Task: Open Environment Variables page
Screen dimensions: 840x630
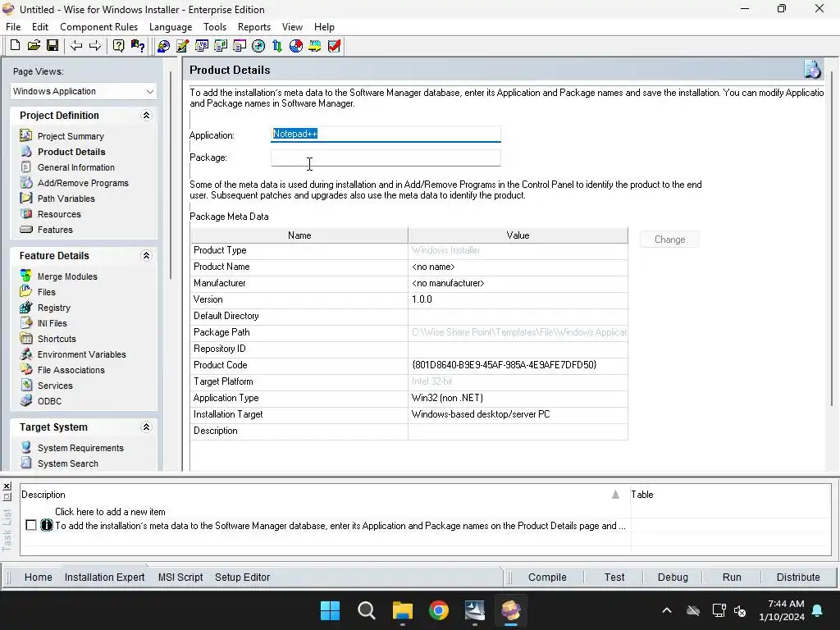Action: pyautogui.click(x=82, y=354)
